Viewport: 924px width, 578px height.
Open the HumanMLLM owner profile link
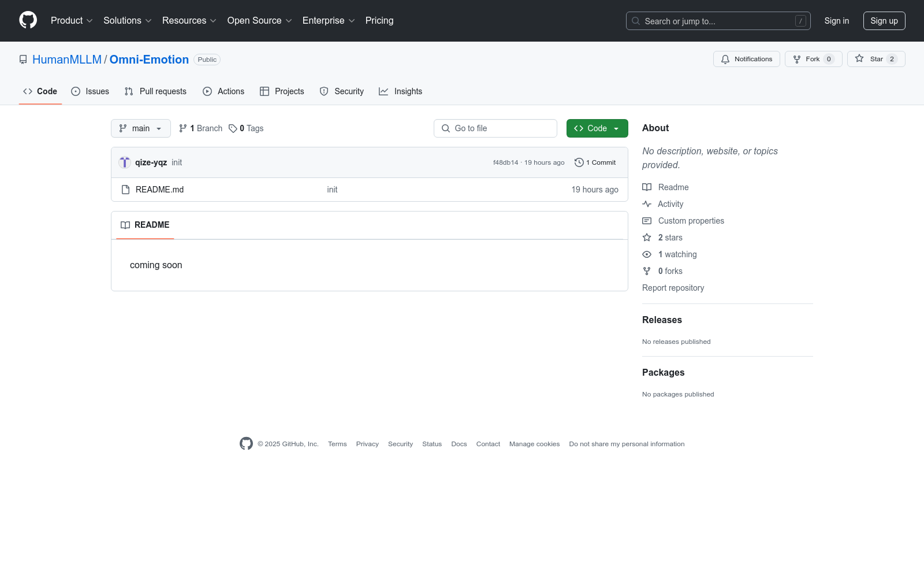(67, 60)
